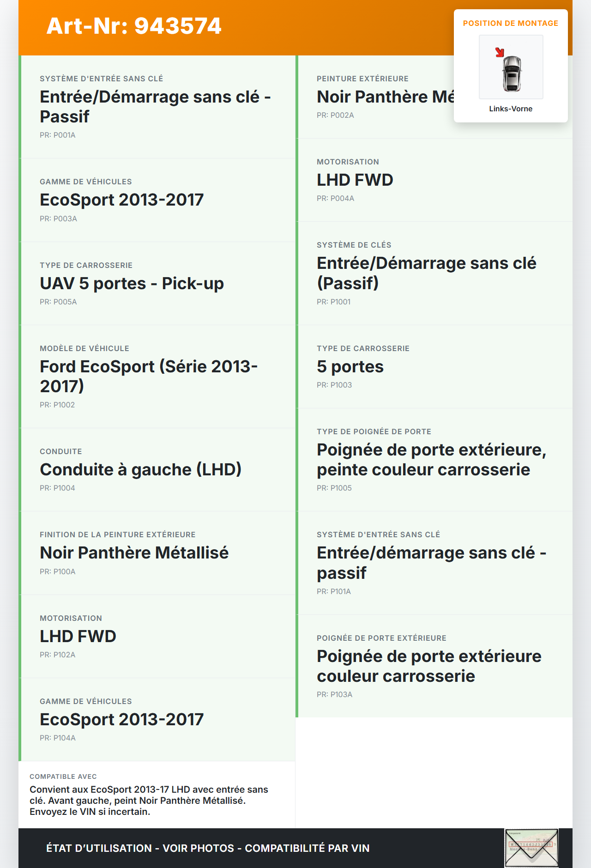Click Entrée/Démarrage sans clé (Passif) key system
Image resolution: width=591 pixels, height=868 pixels.
tap(426, 273)
